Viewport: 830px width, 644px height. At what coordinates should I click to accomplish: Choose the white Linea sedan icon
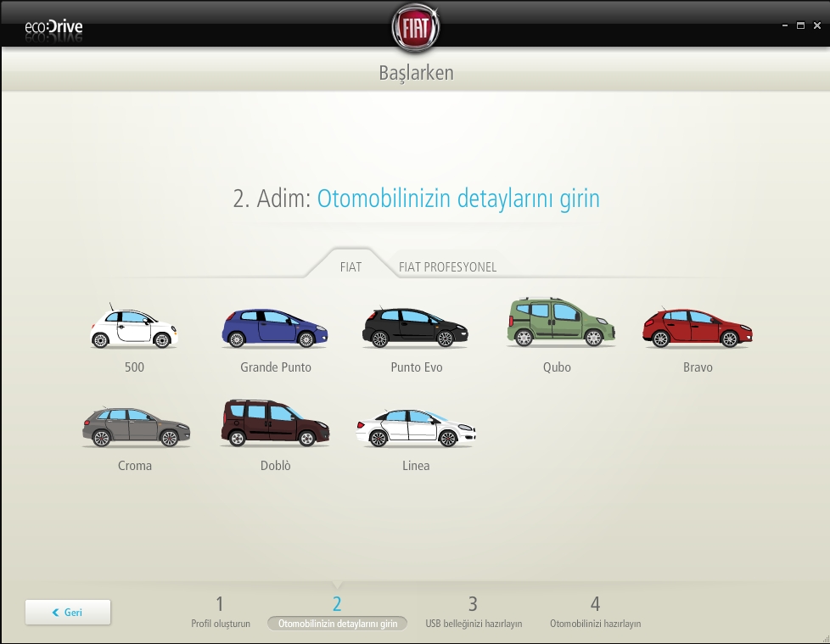tap(416, 428)
